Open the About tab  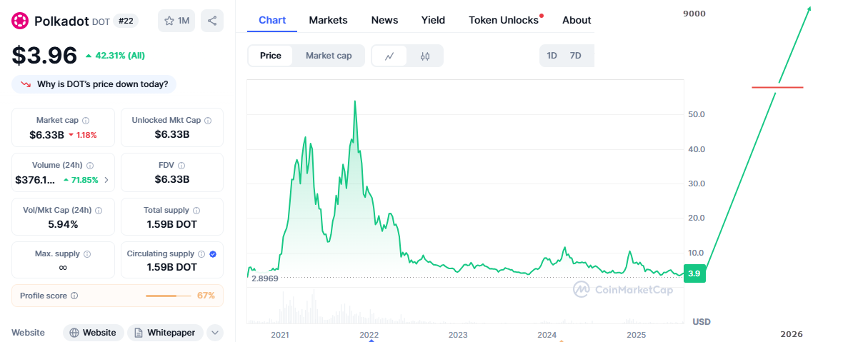(x=577, y=20)
